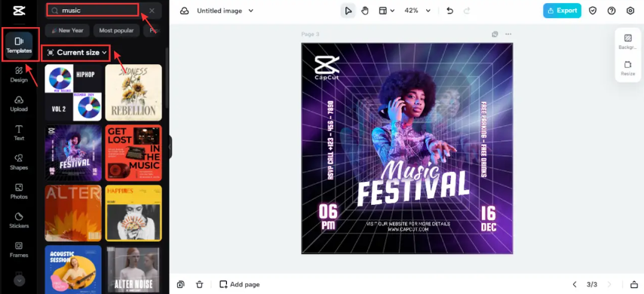644x294 pixels.
Task: Delete page with trash icon
Action: (200, 284)
